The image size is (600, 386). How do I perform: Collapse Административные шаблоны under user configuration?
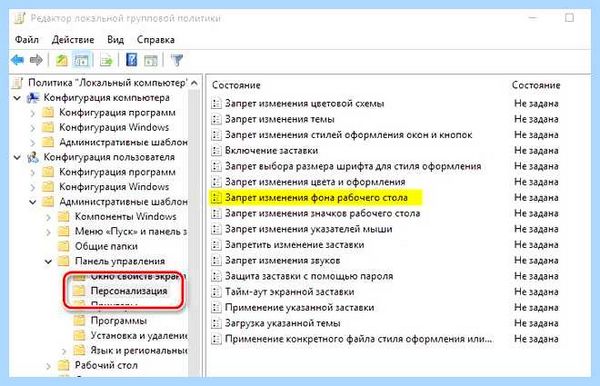pyautogui.click(x=33, y=202)
